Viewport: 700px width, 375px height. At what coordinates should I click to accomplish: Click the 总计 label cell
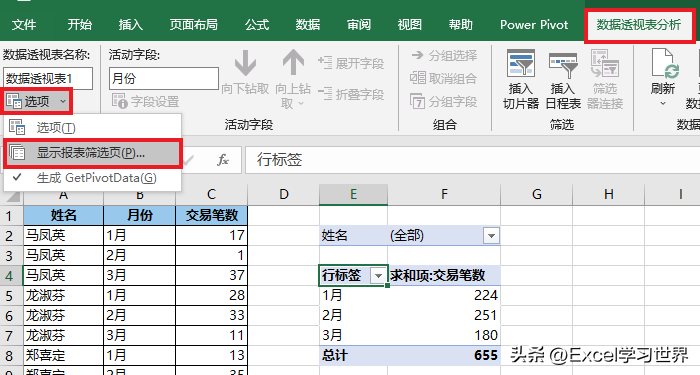coord(353,355)
